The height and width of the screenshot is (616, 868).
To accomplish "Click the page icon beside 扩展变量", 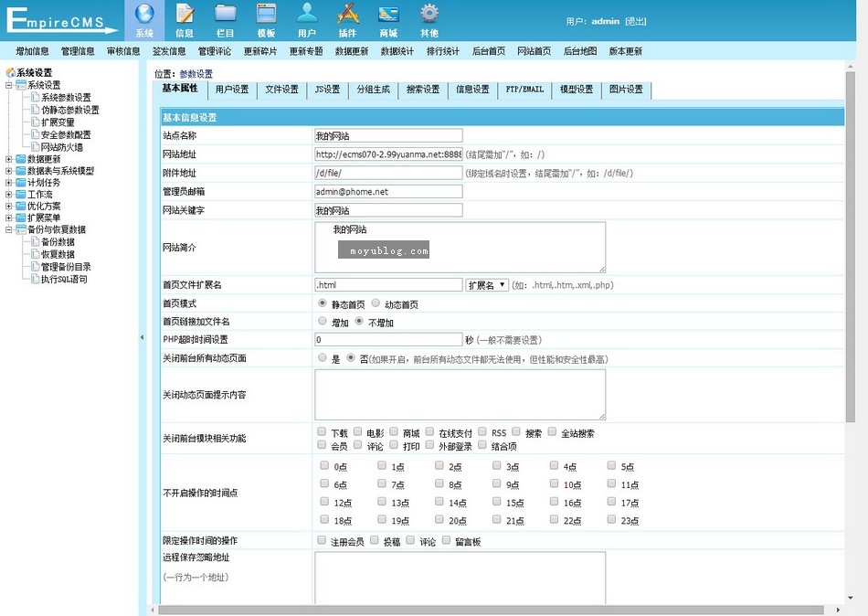I will coord(36,122).
